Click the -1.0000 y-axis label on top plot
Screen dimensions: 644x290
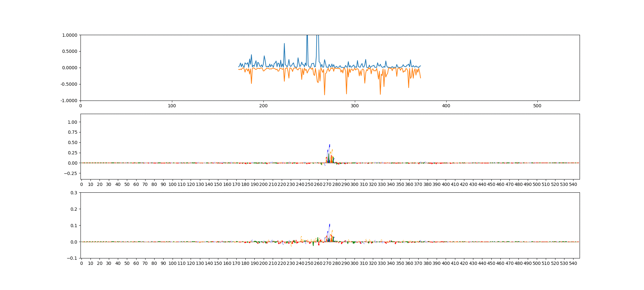click(x=69, y=101)
